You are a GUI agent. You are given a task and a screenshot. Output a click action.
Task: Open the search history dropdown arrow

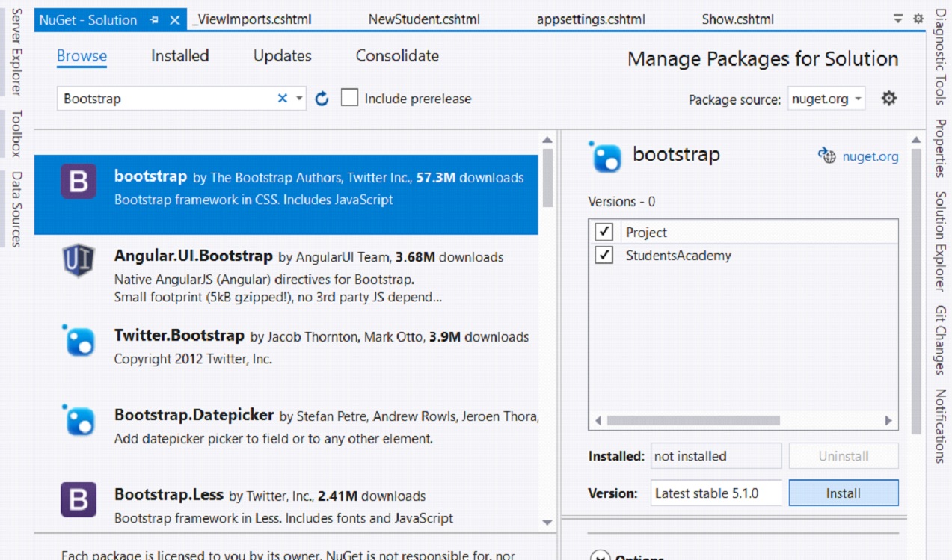[x=299, y=98]
